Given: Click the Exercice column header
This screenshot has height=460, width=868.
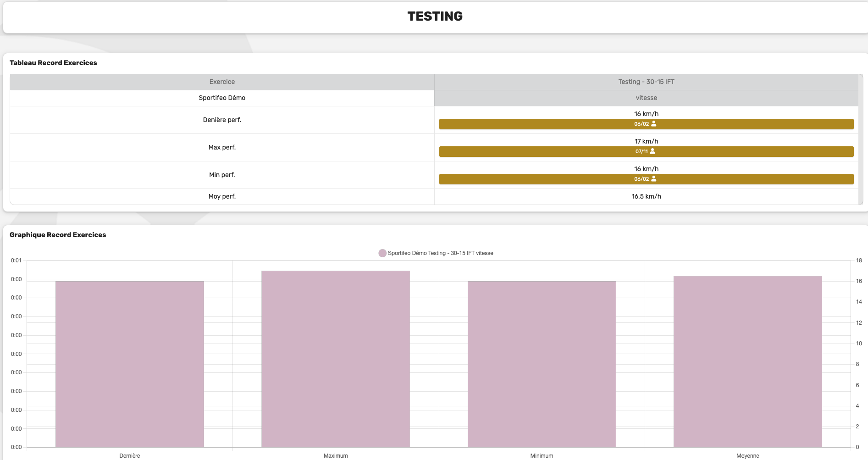Looking at the screenshot, I should pyautogui.click(x=222, y=82).
